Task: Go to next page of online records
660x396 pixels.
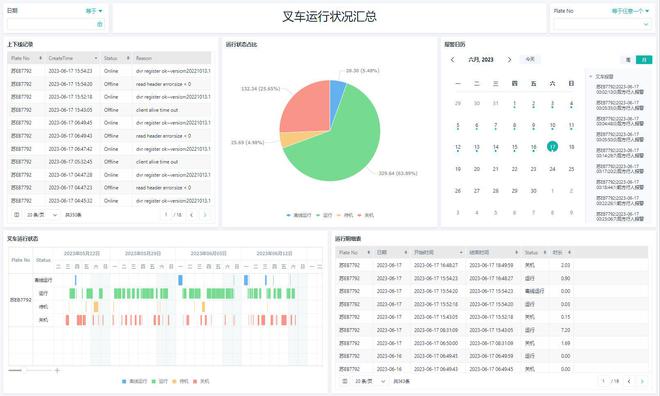Action: [205, 215]
